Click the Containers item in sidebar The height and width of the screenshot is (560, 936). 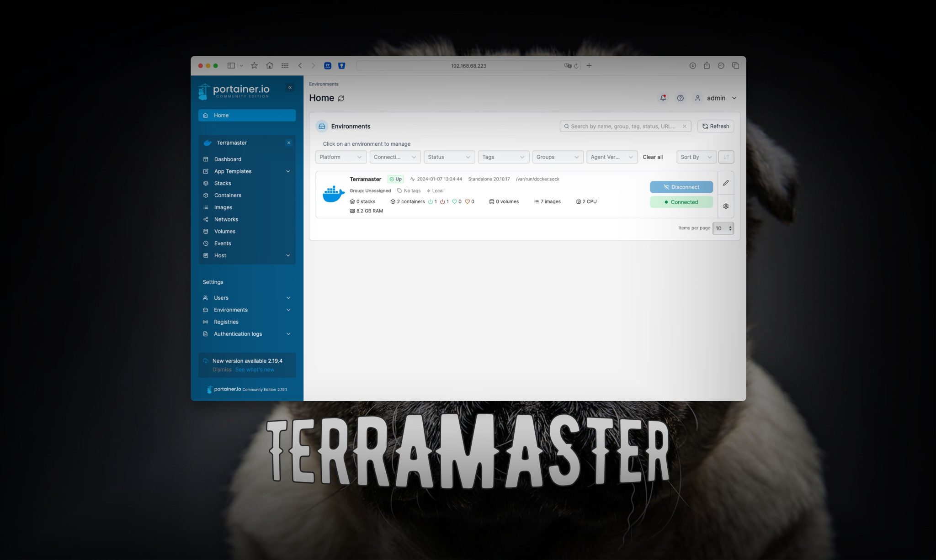tap(227, 195)
